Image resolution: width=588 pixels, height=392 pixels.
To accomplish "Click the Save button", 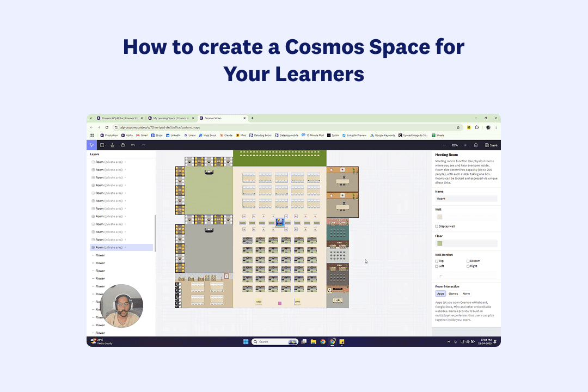I will click(491, 145).
